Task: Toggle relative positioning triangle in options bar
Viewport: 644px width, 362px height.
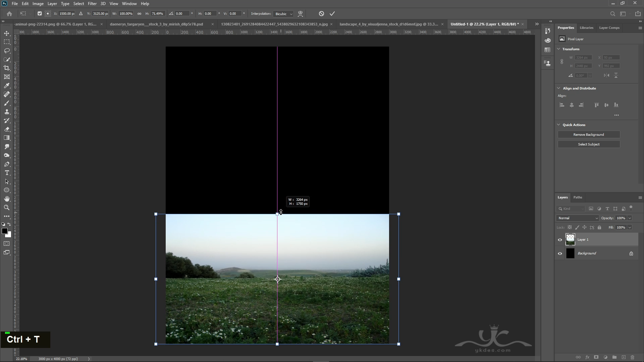Action: (80, 14)
